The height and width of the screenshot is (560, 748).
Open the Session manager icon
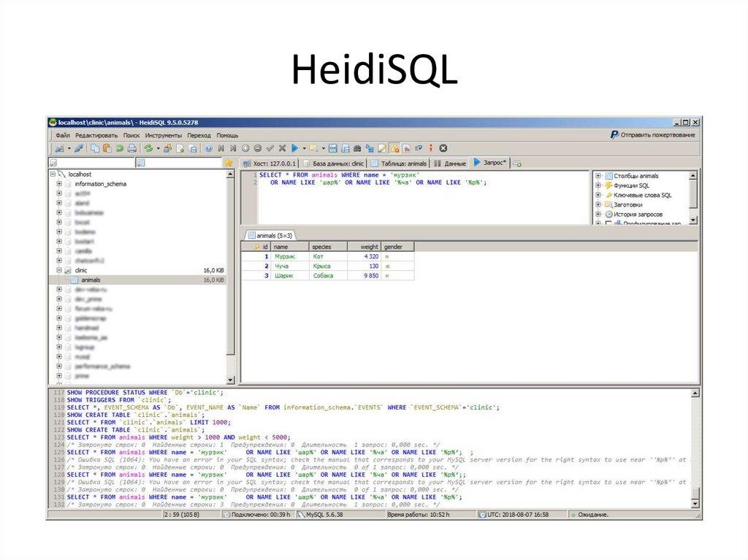[x=58, y=148]
